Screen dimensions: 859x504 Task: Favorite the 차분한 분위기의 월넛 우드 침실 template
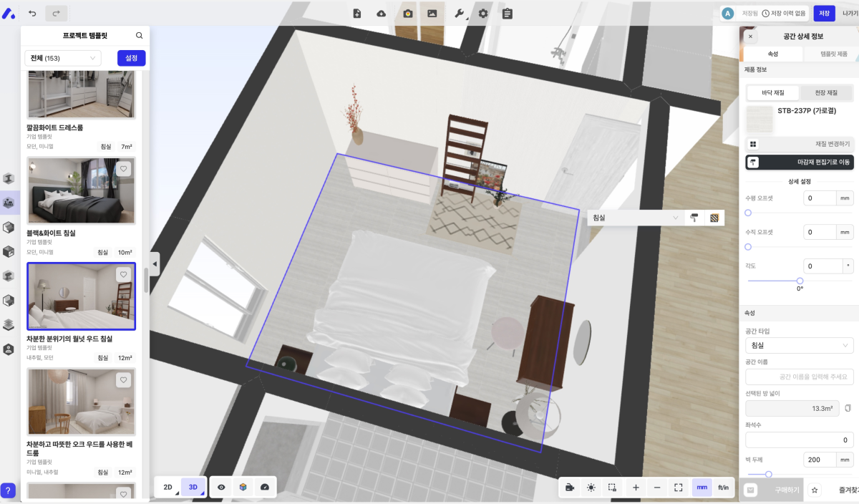click(x=123, y=274)
